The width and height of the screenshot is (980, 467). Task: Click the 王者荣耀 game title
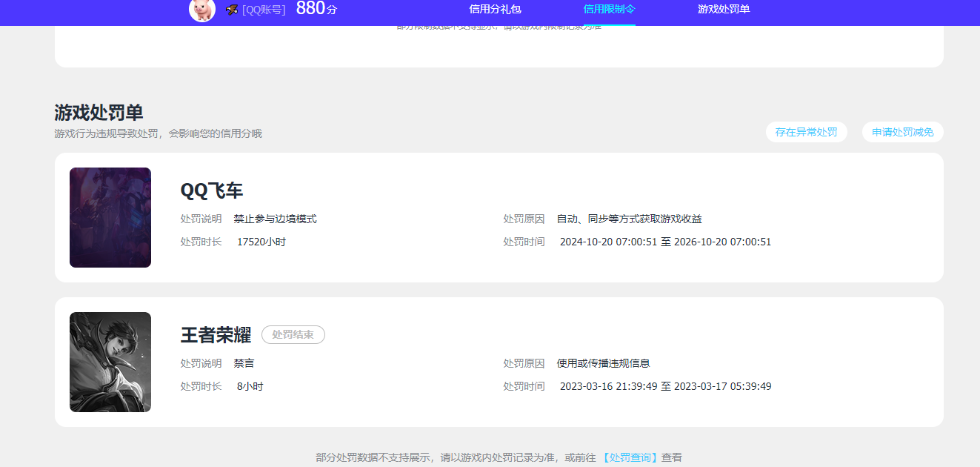coord(216,335)
